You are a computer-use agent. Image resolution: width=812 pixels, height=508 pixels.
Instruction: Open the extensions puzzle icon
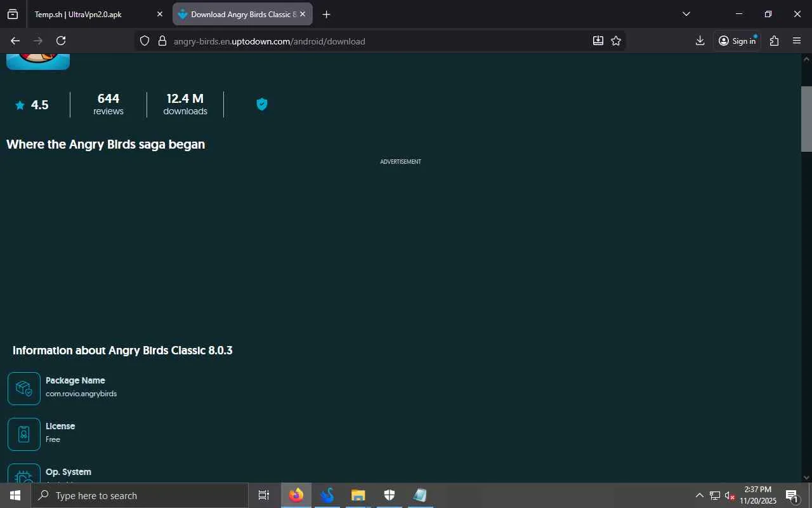774,41
